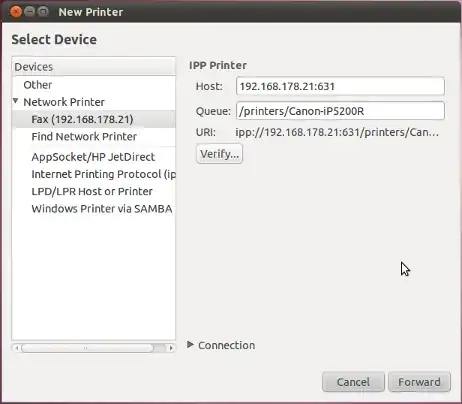The image size is (462, 404).
Task: Cancel the New Printer dialog
Action: 353,382
